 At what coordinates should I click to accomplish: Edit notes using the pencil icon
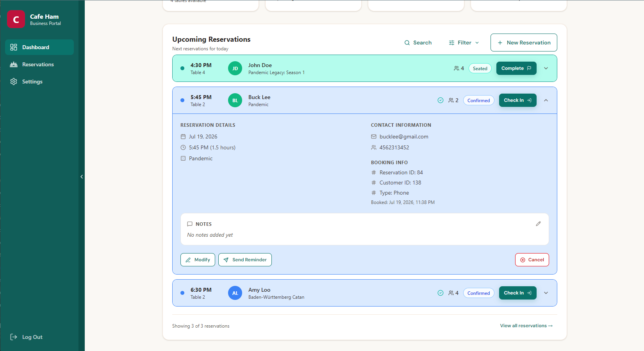coord(538,224)
